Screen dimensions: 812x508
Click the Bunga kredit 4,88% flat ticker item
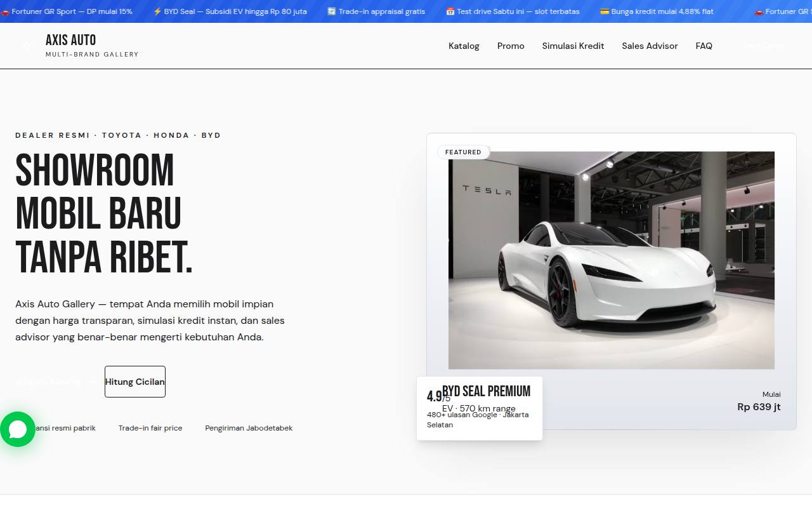[x=657, y=11]
